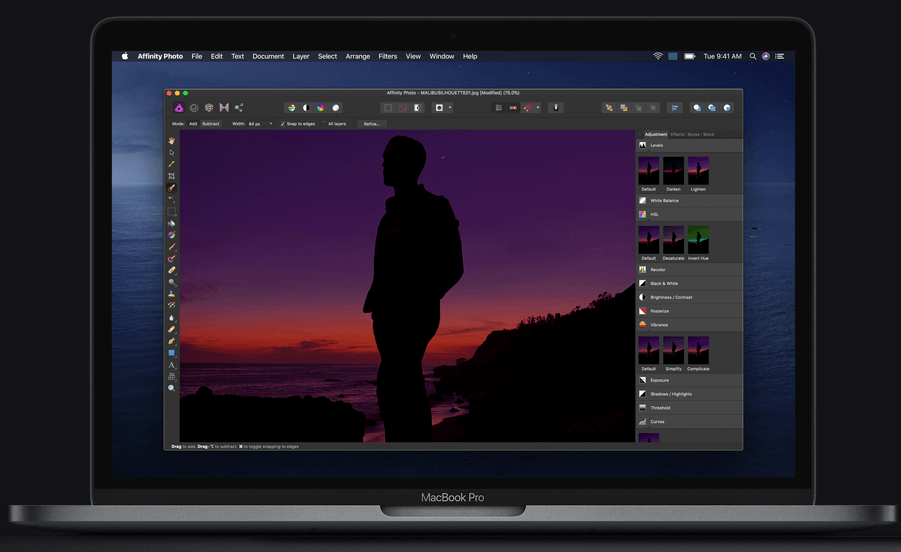The height and width of the screenshot is (552, 901).
Task: Select the Crop tool
Action: click(x=171, y=176)
